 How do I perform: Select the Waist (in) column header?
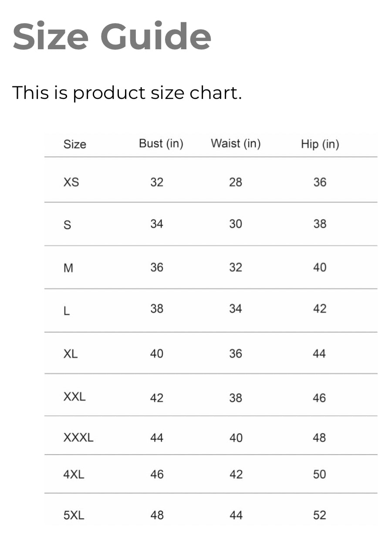click(236, 144)
